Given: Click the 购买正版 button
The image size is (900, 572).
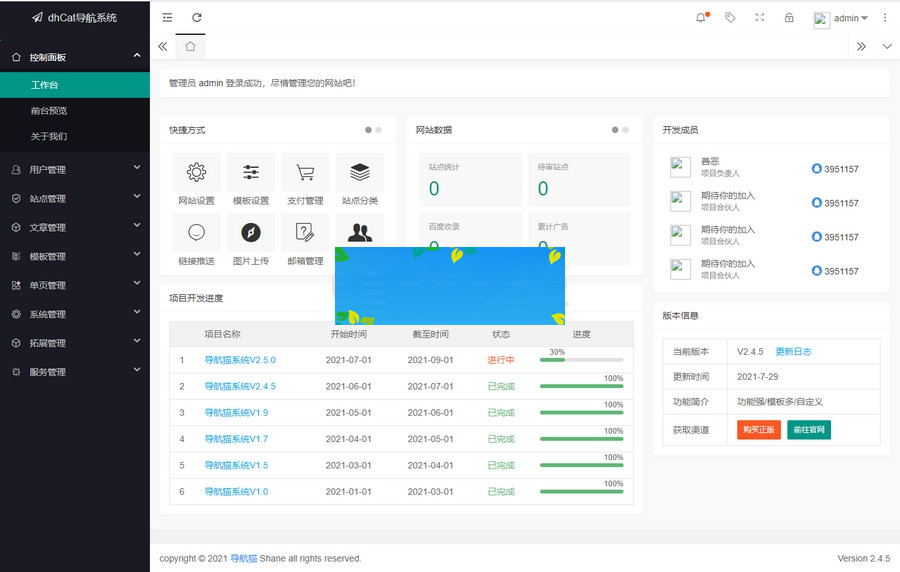Looking at the screenshot, I should click(758, 430).
